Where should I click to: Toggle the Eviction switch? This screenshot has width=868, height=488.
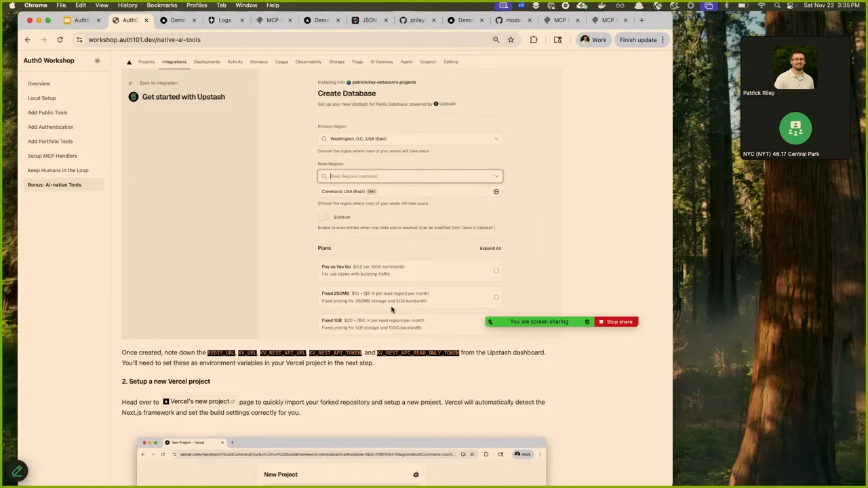tap(324, 218)
